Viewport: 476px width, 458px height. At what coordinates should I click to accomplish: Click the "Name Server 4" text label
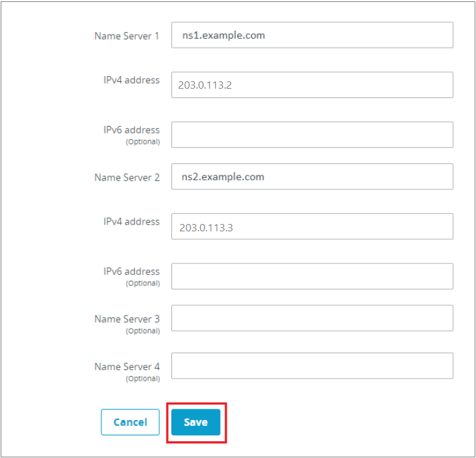[x=127, y=367]
